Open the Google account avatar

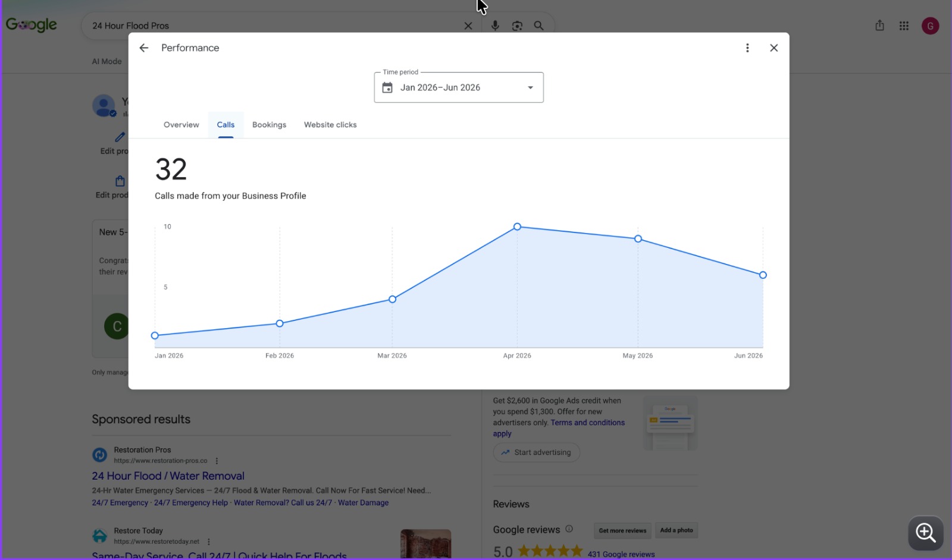click(930, 26)
